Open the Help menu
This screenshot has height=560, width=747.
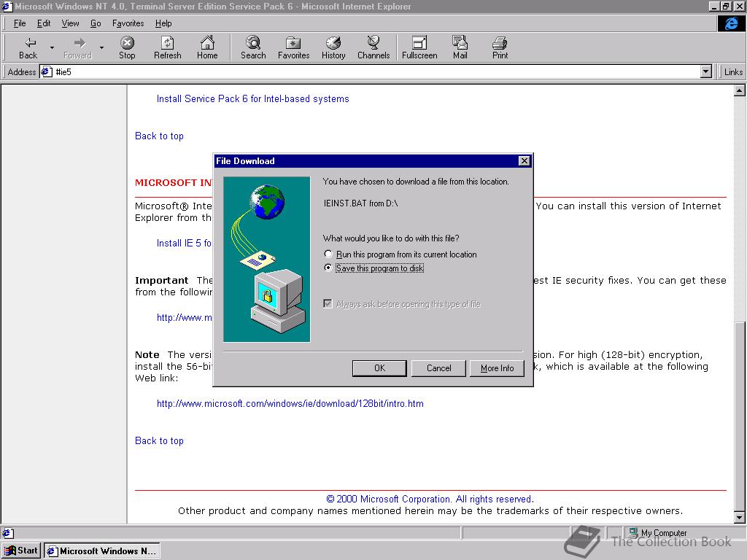163,23
